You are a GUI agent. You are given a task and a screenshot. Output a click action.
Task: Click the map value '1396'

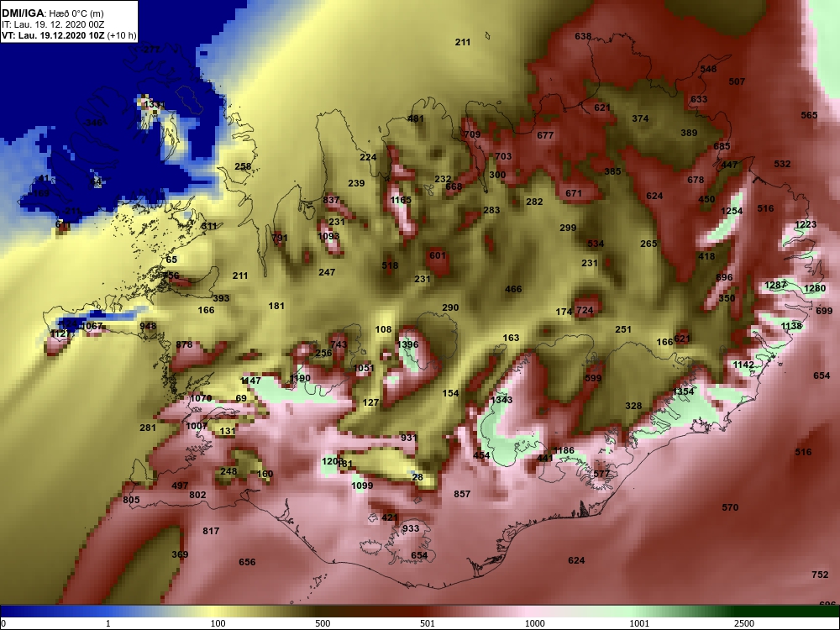407,344
